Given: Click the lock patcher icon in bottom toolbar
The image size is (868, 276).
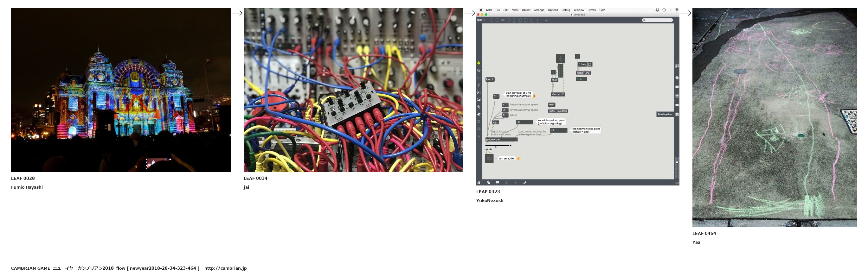Looking at the screenshot, I should (479, 183).
